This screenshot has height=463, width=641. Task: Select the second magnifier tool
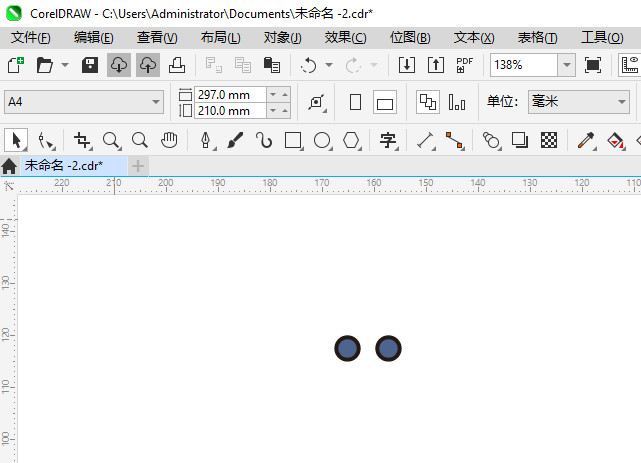pos(140,141)
